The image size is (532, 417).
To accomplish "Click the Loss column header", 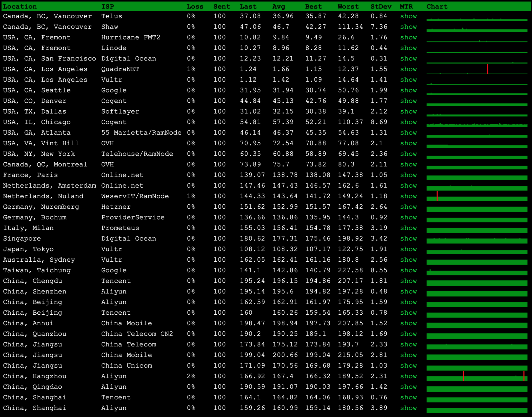I will point(195,6).
